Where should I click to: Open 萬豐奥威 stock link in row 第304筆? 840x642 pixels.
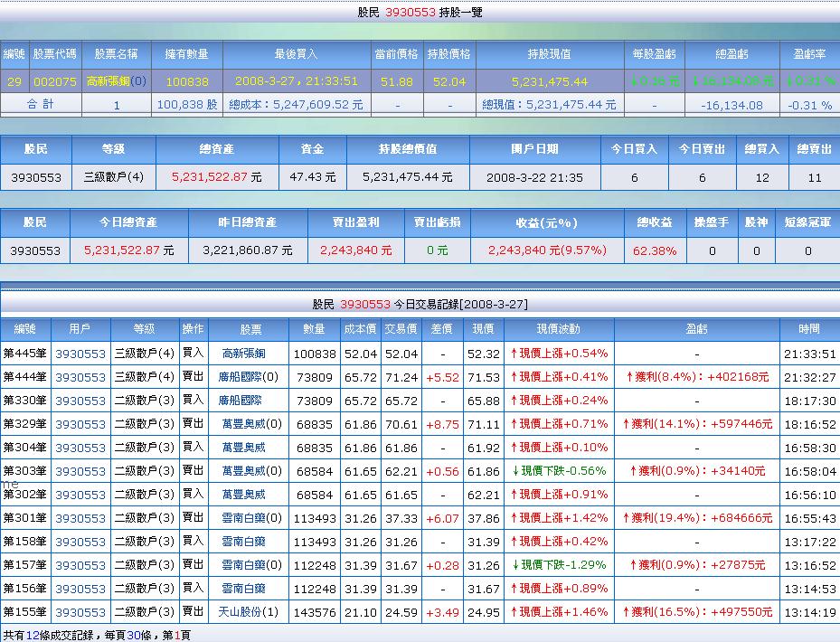click(244, 448)
